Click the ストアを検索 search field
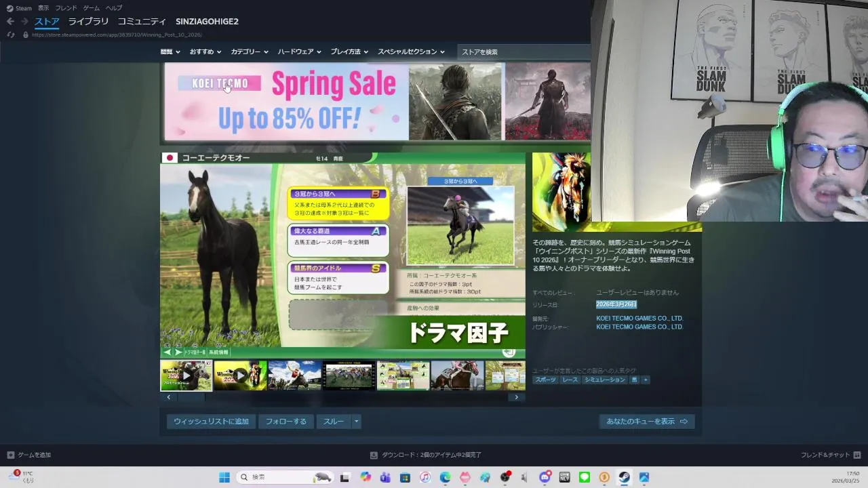Image resolution: width=868 pixels, height=488 pixels. pos(524,52)
